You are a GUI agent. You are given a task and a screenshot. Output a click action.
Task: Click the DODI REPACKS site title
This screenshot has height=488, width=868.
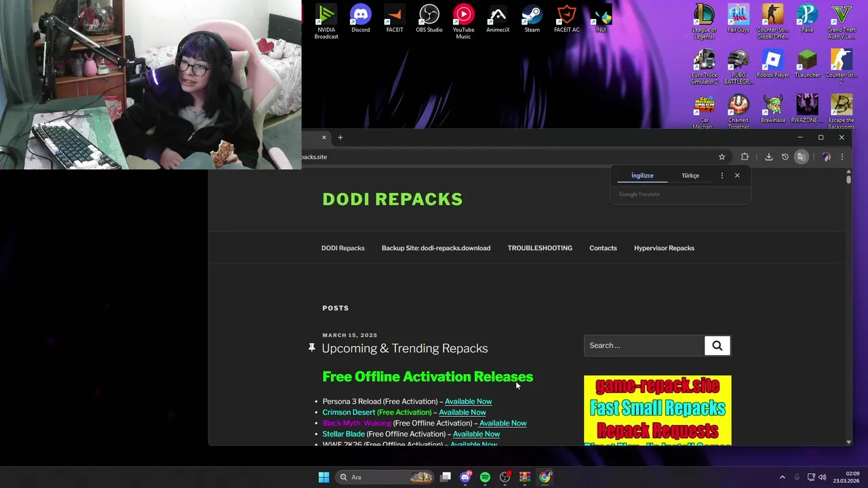click(x=393, y=199)
